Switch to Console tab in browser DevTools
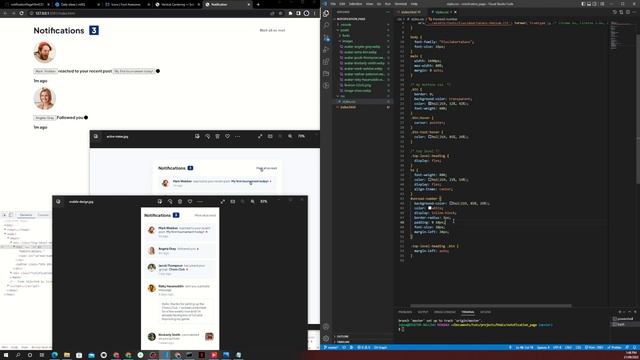The image size is (640, 360). coord(43,215)
